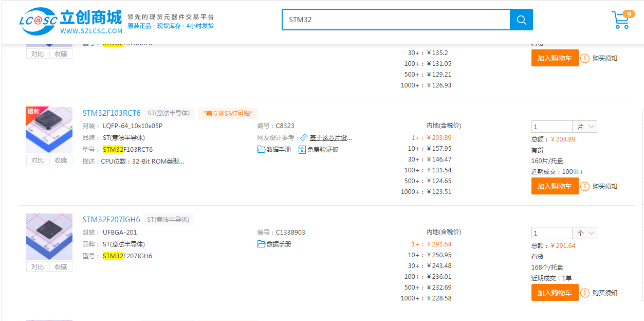Click the search box containing STM32
Viewport: 644px width, 321px height.
396,20
